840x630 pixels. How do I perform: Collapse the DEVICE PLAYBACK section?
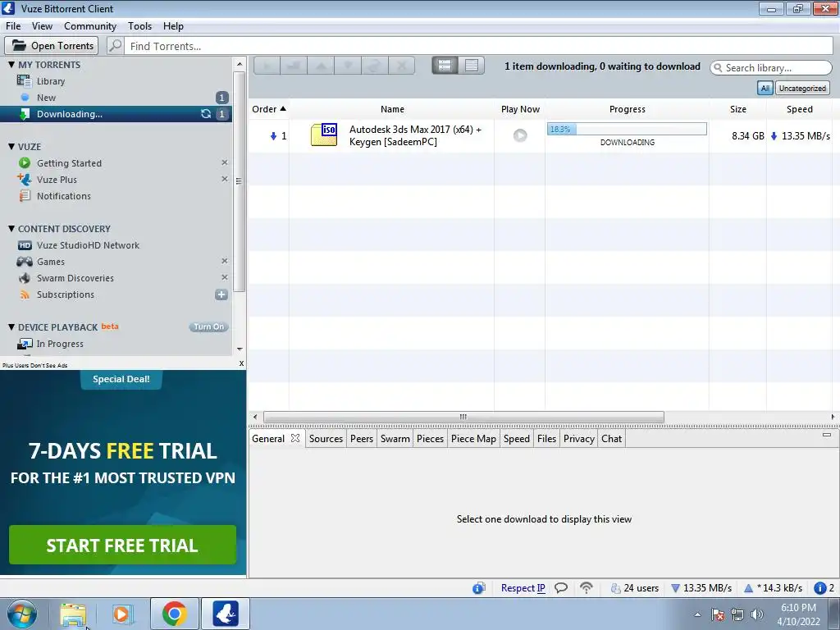tap(11, 326)
